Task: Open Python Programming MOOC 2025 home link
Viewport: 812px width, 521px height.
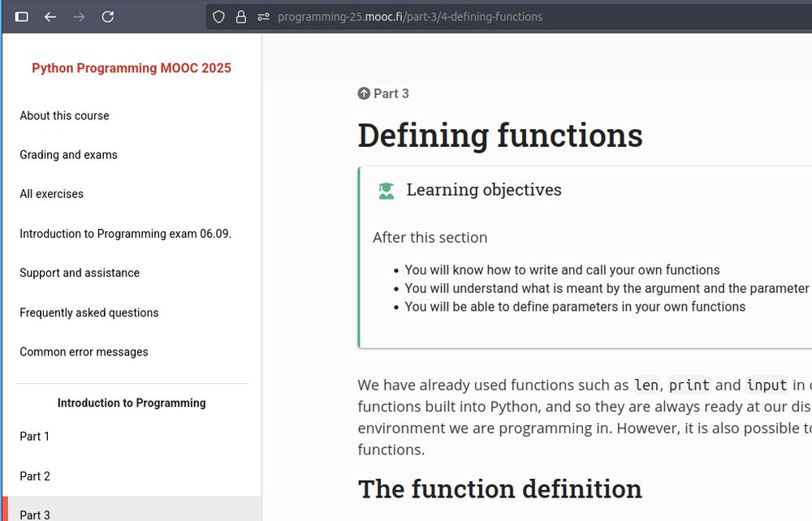Action: click(x=132, y=68)
